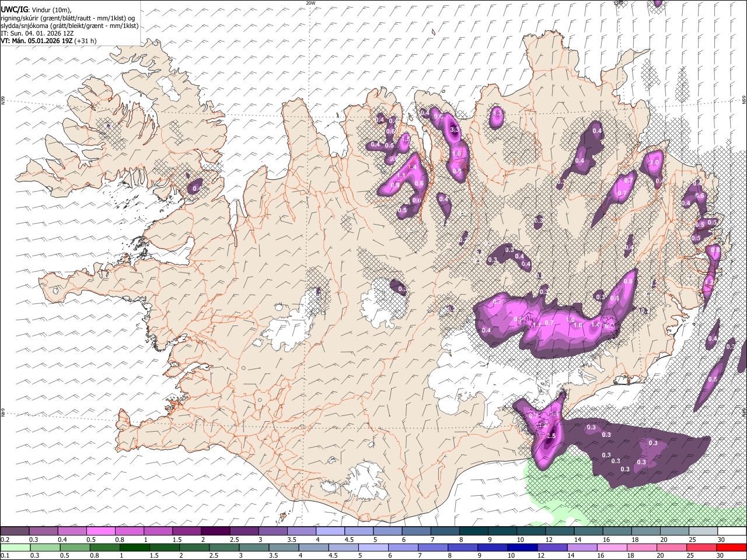
Task: Click the upper scale swatch starting at 3.5
Action: click(x=302, y=531)
